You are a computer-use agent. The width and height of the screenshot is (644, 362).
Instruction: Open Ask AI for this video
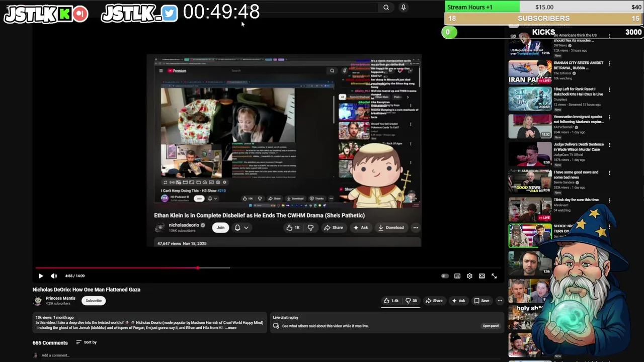point(458,301)
